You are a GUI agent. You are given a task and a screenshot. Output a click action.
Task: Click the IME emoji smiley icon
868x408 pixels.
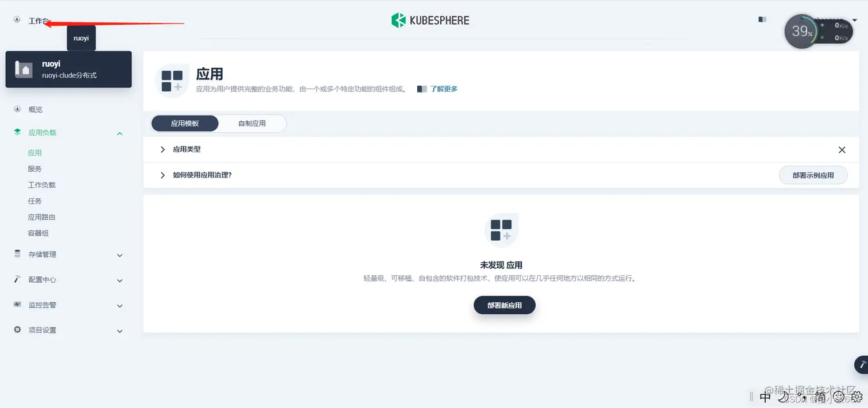point(839,397)
